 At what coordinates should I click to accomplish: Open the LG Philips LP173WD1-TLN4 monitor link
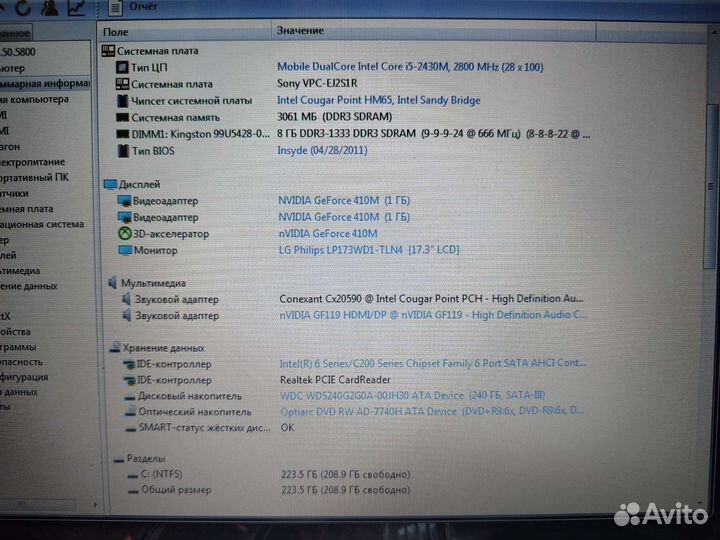pyautogui.click(x=369, y=250)
